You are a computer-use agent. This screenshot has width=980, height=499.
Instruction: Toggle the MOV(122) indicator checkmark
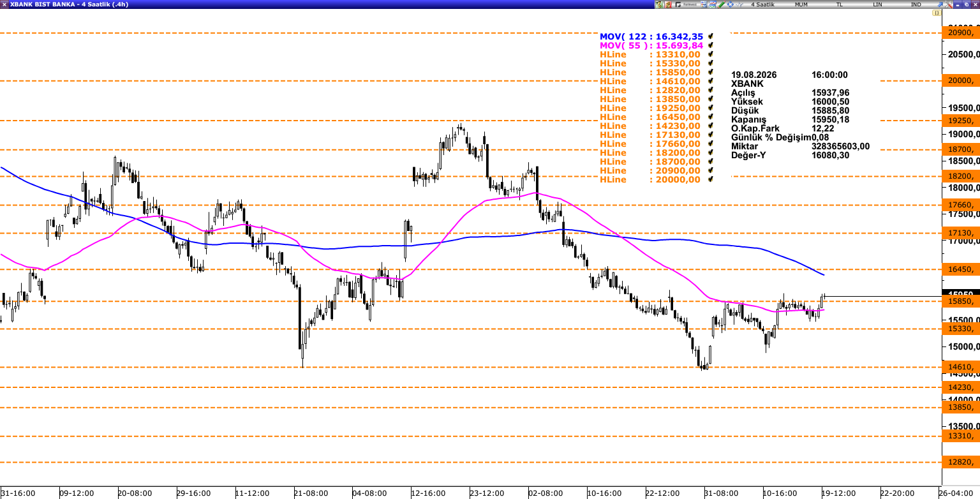point(710,36)
